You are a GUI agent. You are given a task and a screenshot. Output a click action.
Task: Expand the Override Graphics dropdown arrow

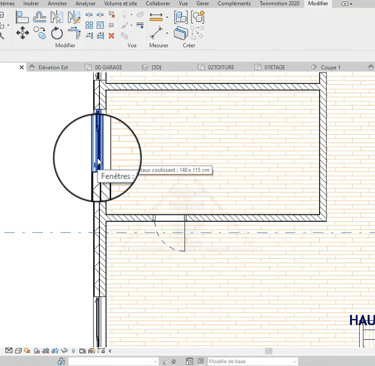point(131,25)
